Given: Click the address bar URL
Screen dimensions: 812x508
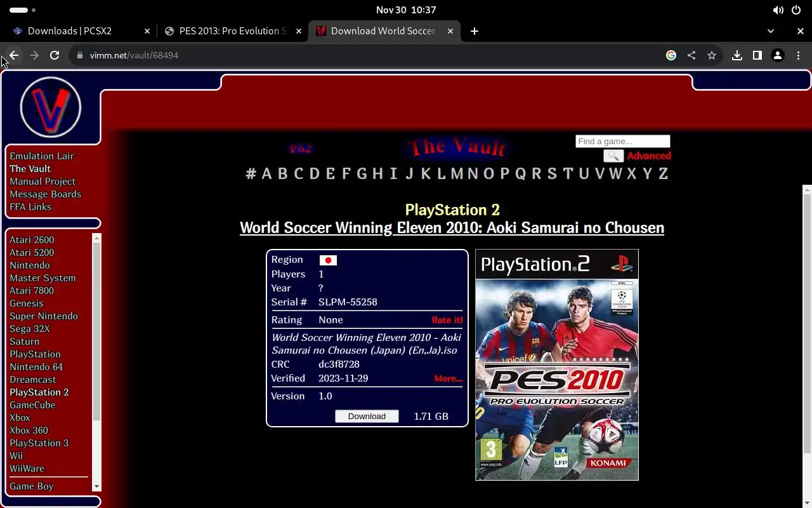Looking at the screenshot, I should click(x=134, y=55).
